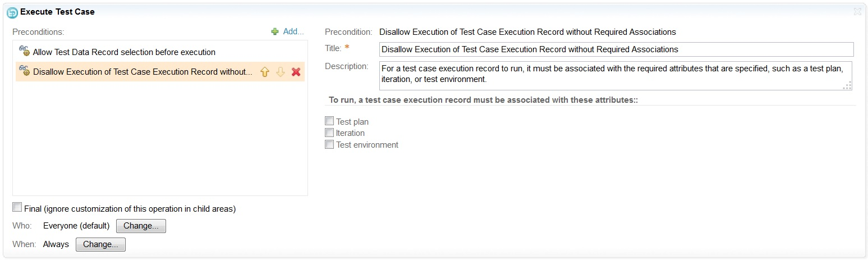868x260 pixels.
Task: Move selected precondition up with arrow
Action: 265,72
